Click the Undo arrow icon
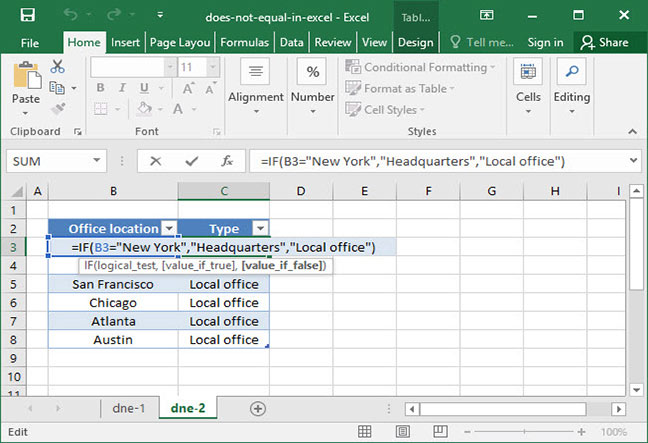This screenshot has width=648, height=443. 71,15
